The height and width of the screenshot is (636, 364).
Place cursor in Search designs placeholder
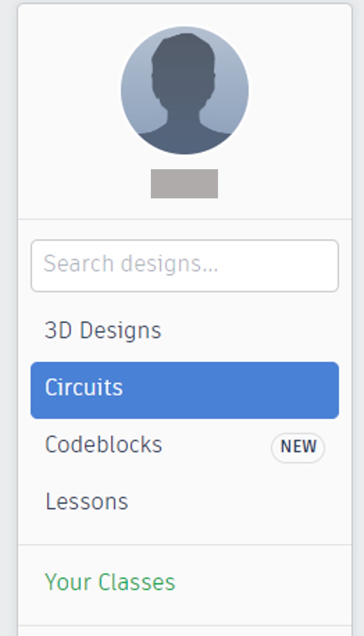(x=131, y=264)
